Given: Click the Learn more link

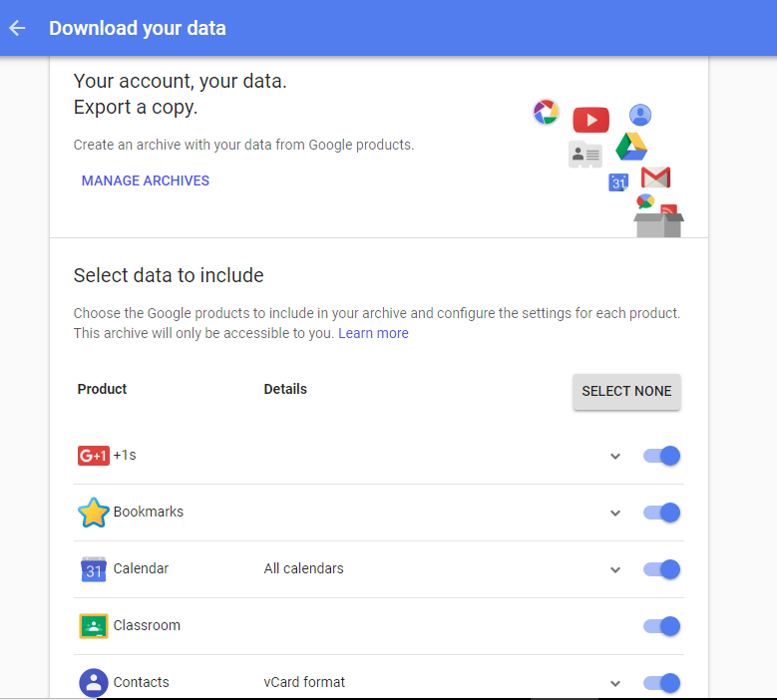Looking at the screenshot, I should pyautogui.click(x=373, y=333).
